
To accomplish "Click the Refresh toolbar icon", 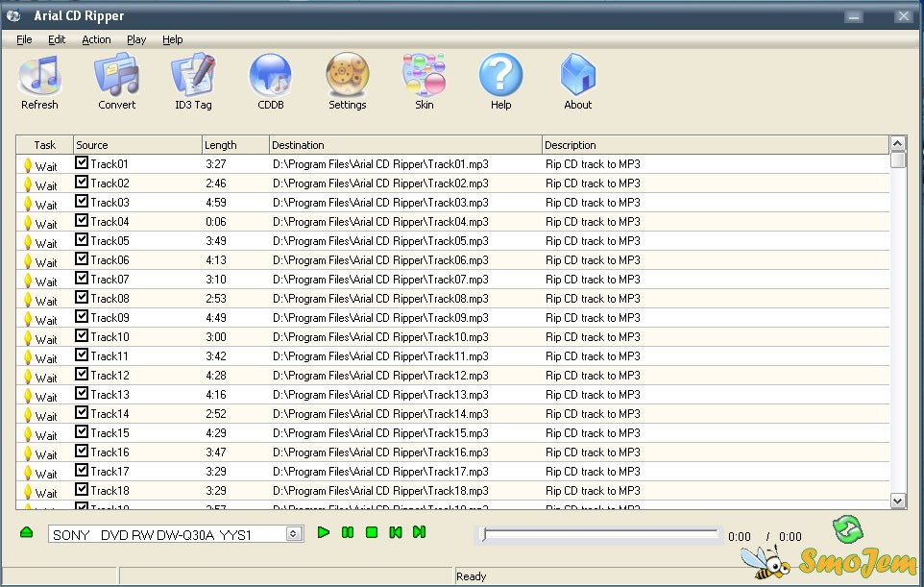I will pyautogui.click(x=39, y=76).
